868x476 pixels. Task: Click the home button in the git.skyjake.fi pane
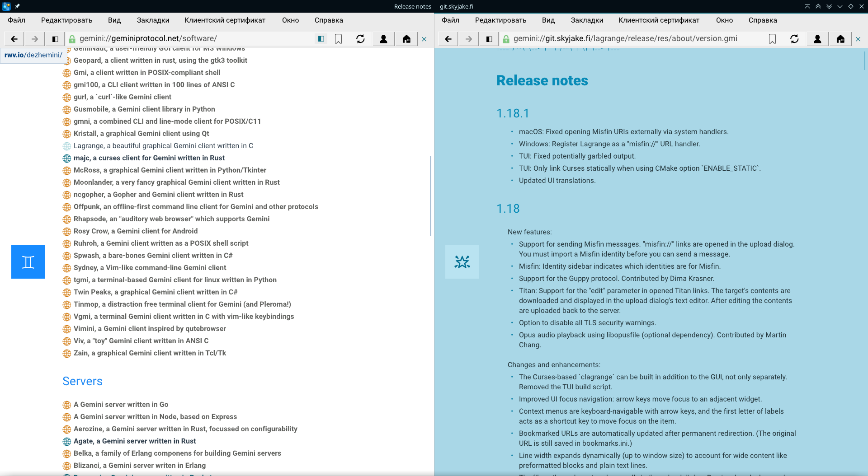click(840, 39)
